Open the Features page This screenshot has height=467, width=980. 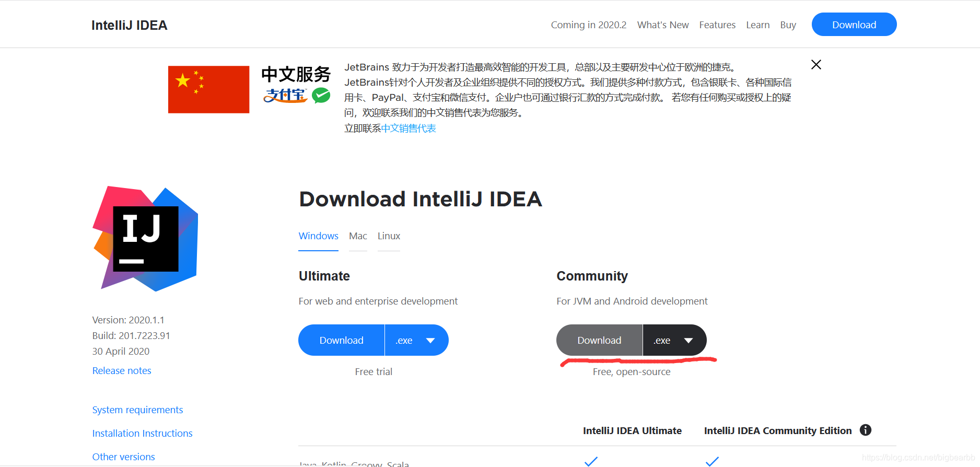[x=717, y=25]
